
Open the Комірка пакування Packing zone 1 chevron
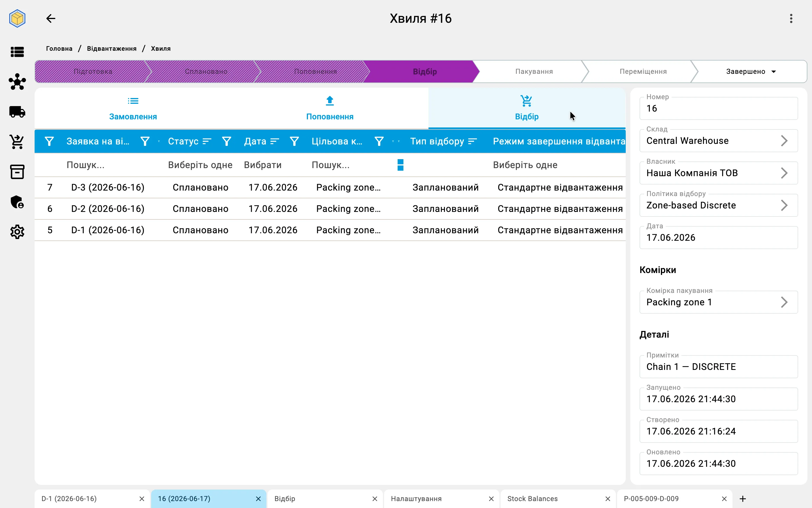point(784,302)
